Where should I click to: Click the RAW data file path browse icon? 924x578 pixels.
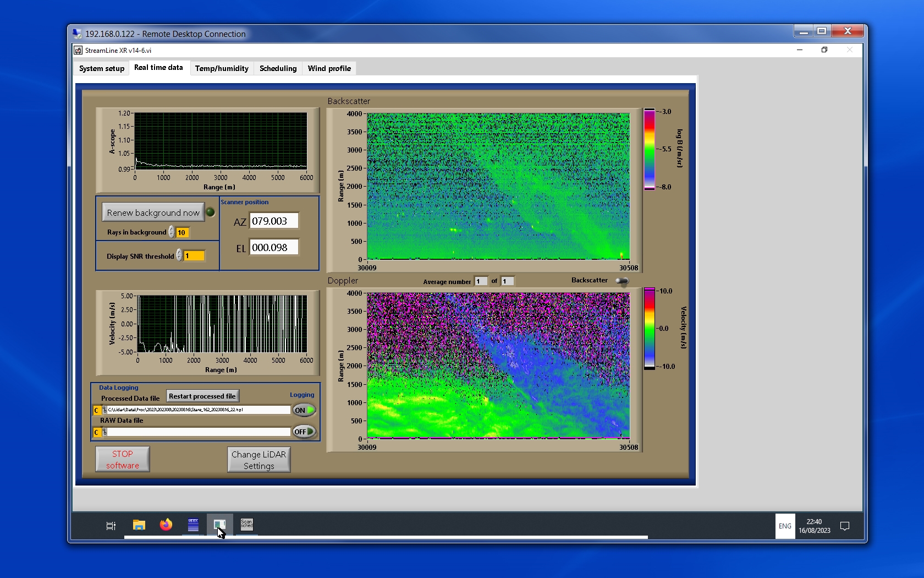(x=105, y=432)
